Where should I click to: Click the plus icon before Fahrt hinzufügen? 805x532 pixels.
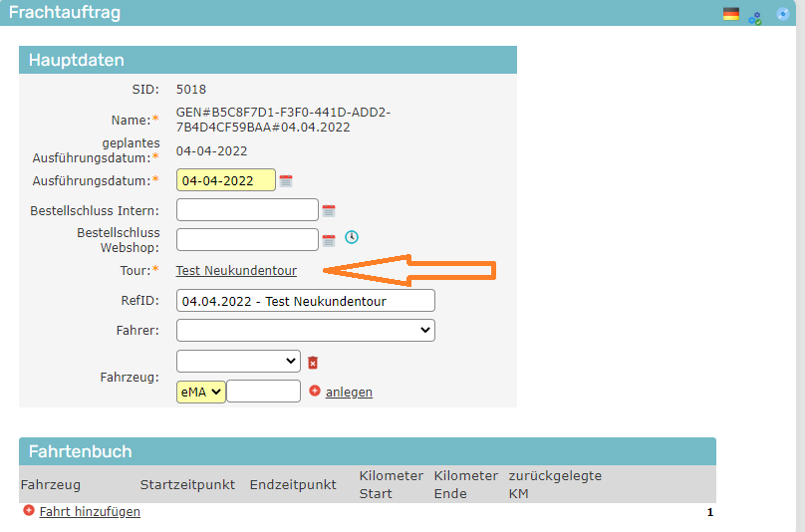coord(28,511)
